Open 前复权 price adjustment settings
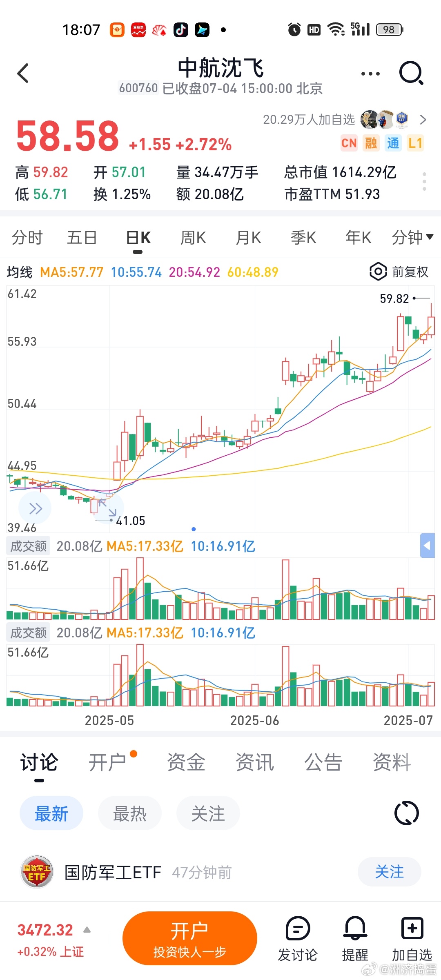 399,272
